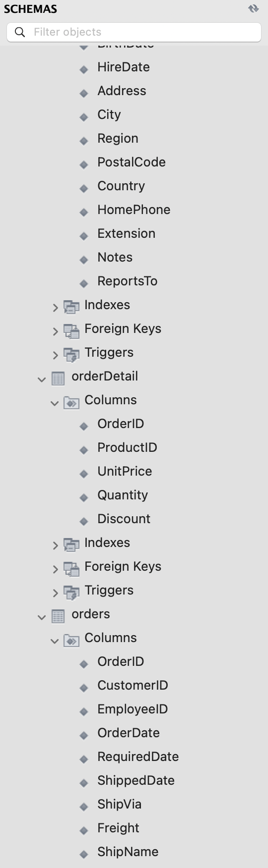
Task: Click the orderDetail Foreign Keys folder icon
Action: point(71,569)
